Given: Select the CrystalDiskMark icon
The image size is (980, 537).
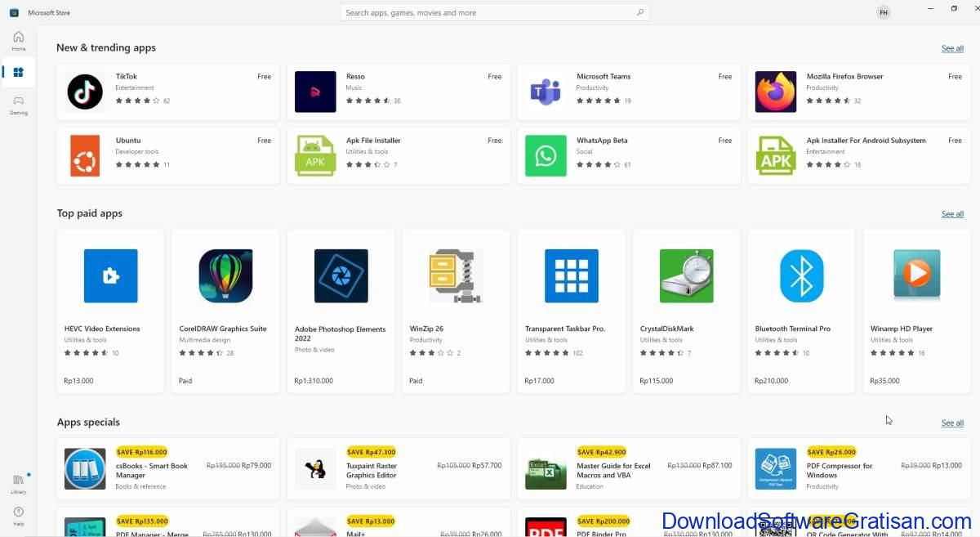Looking at the screenshot, I should click(x=687, y=276).
